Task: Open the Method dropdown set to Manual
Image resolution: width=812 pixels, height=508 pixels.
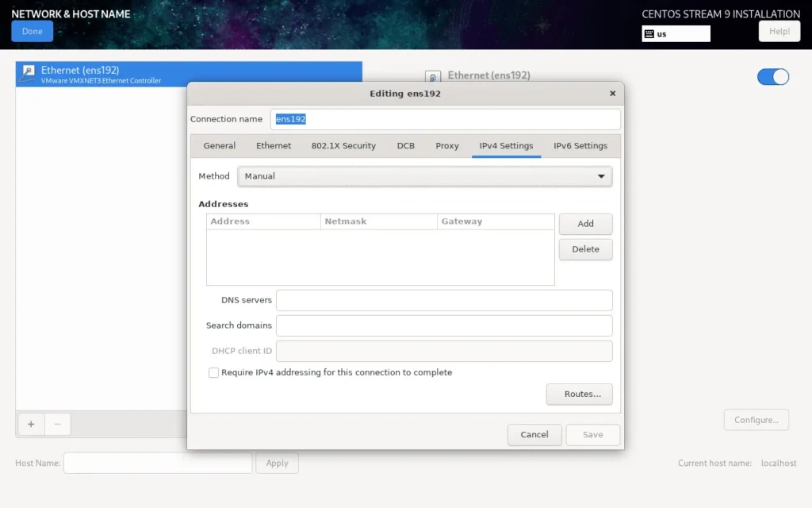Action: [x=425, y=176]
